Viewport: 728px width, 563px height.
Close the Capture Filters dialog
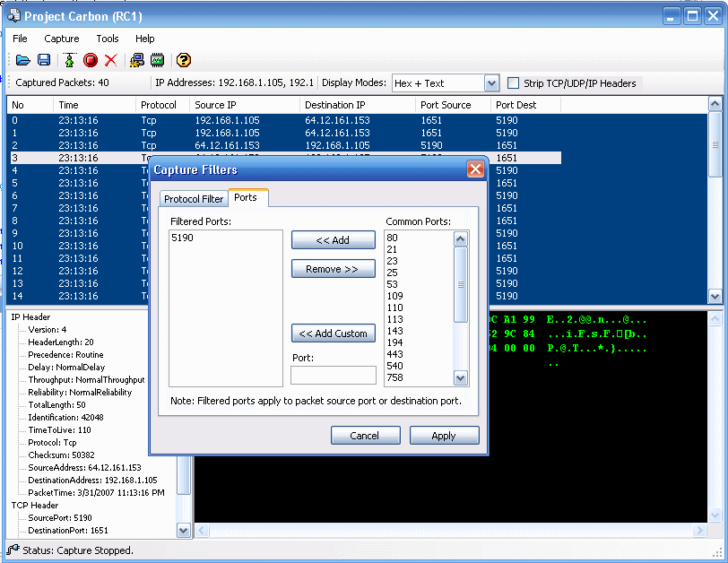pyautogui.click(x=475, y=169)
